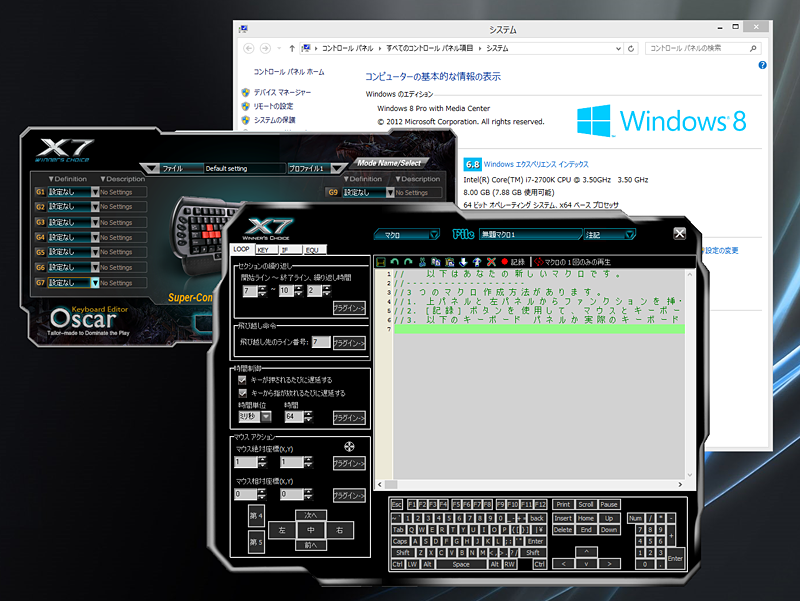This screenshot has width=800, height=601.
Task: Click the 左 left mouse button
Action: (x=282, y=530)
